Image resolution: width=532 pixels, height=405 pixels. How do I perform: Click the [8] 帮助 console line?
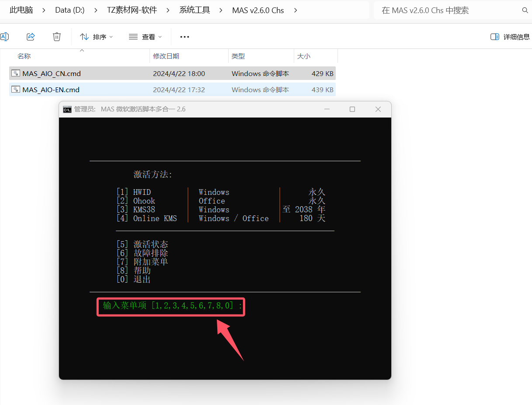click(133, 270)
